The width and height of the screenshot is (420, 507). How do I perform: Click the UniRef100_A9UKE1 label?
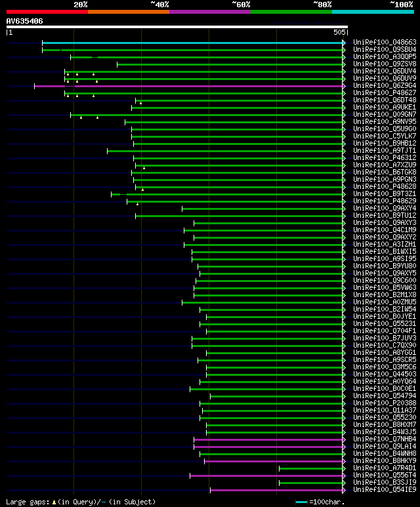point(385,107)
